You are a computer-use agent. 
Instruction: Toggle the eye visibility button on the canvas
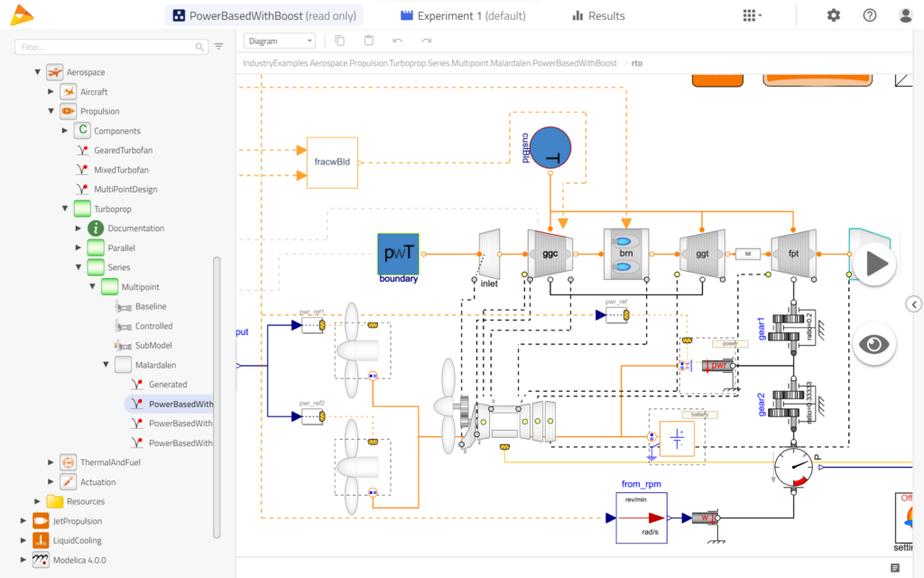click(873, 343)
